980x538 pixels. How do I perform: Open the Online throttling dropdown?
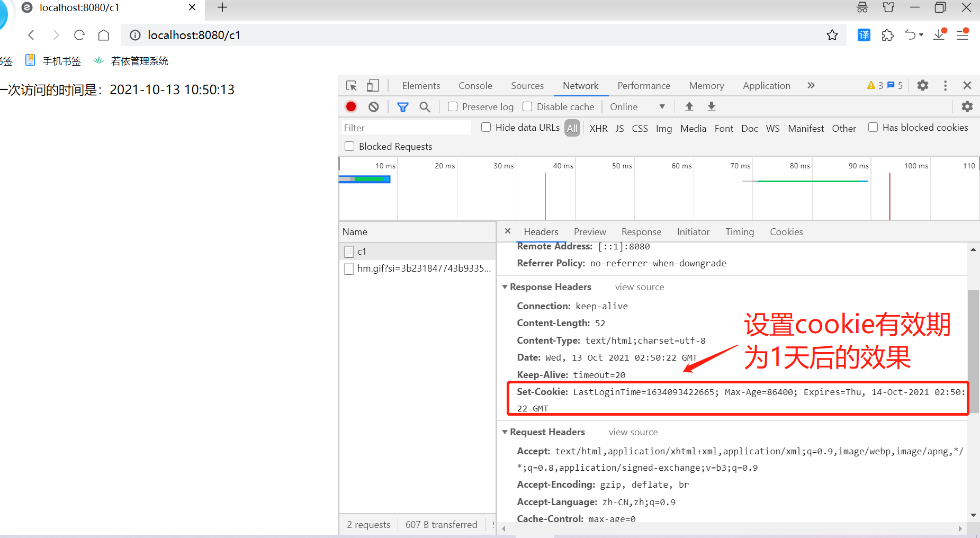(637, 107)
